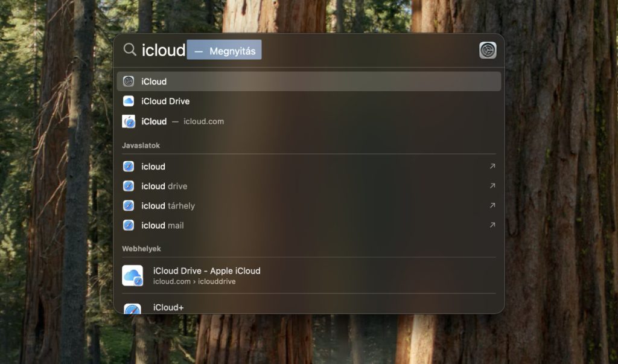Viewport: 618px width, 364px height.
Task: Click the System Settings icon in search bar
Action: click(x=488, y=50)
